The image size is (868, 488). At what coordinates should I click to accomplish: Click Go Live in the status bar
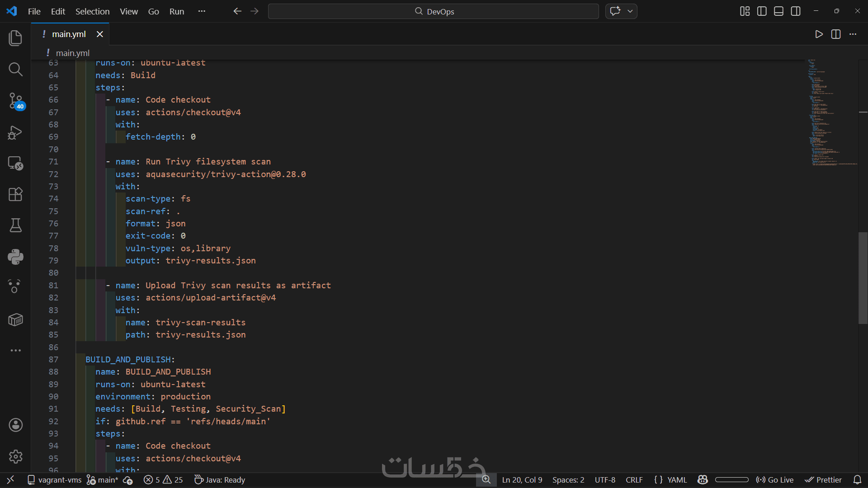click(775, 480)
